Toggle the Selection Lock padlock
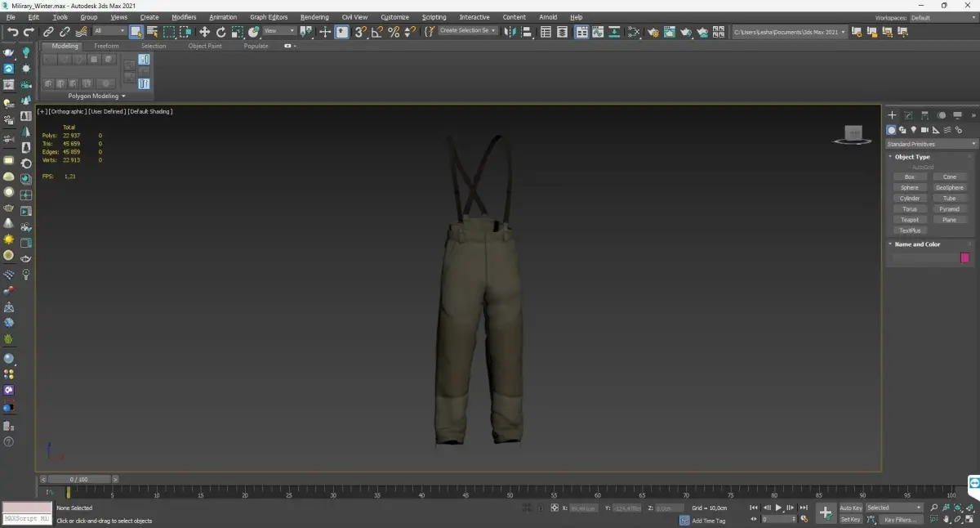 coord(540,508)
